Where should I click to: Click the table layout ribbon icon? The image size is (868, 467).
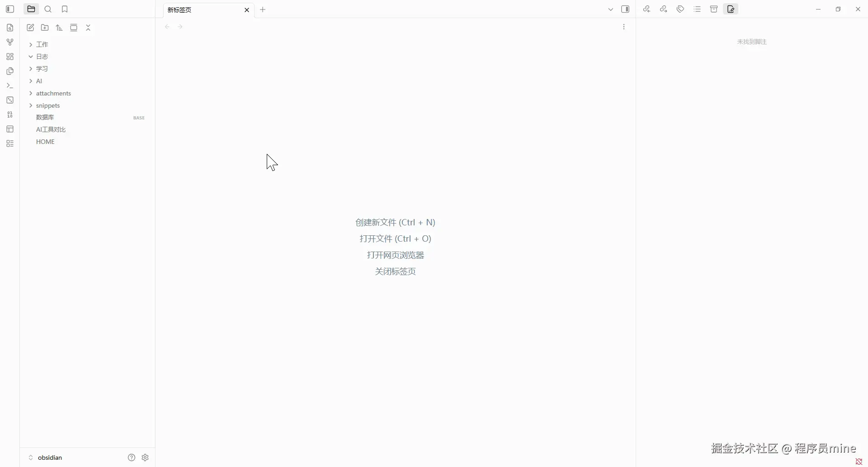tap(10, 129)
